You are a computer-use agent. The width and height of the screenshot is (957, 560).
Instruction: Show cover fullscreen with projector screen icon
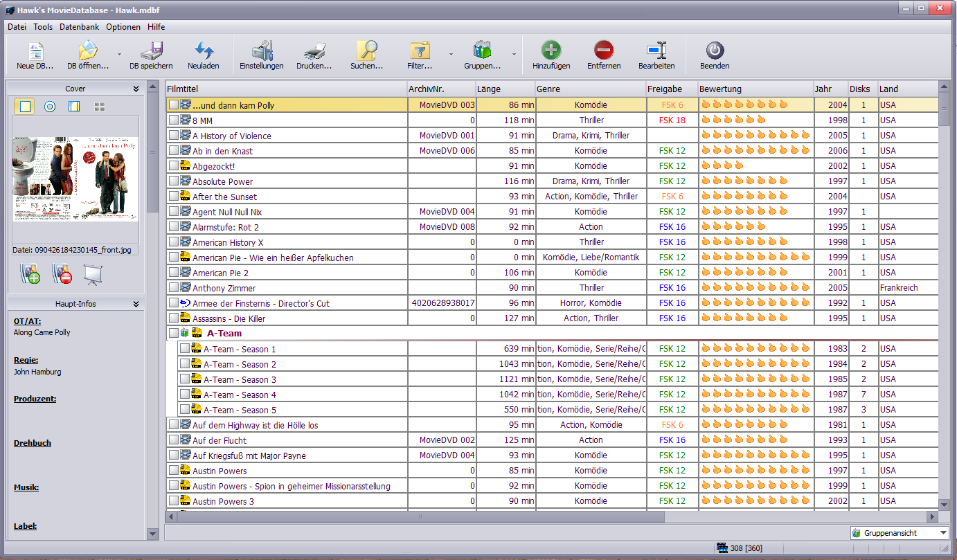click(93, 275)
